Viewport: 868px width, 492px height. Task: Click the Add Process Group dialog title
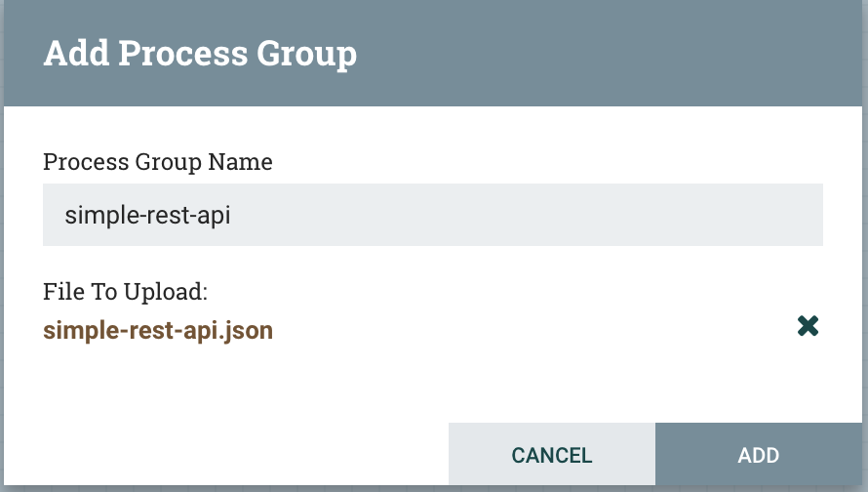tap(200, 53)
